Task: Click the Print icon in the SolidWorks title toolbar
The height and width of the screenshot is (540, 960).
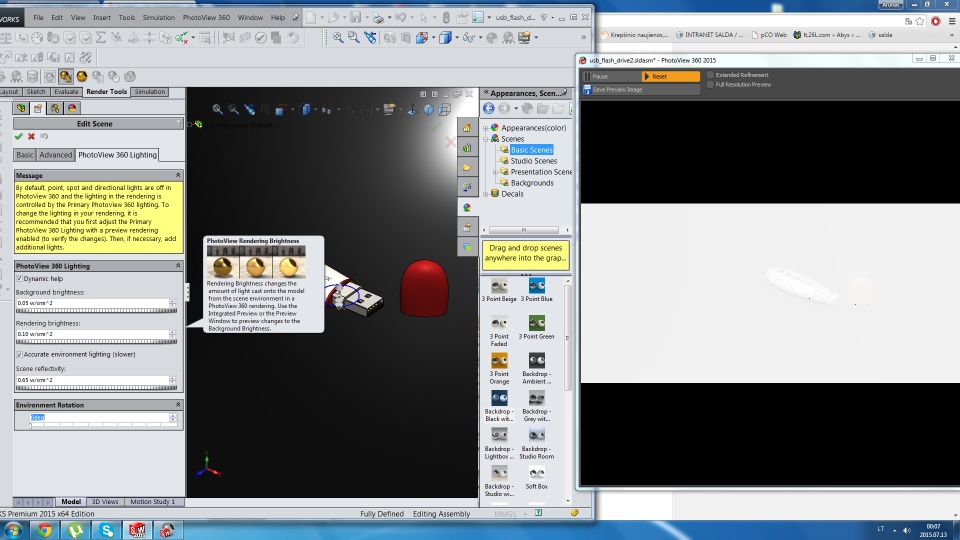Action: (378, 18)
